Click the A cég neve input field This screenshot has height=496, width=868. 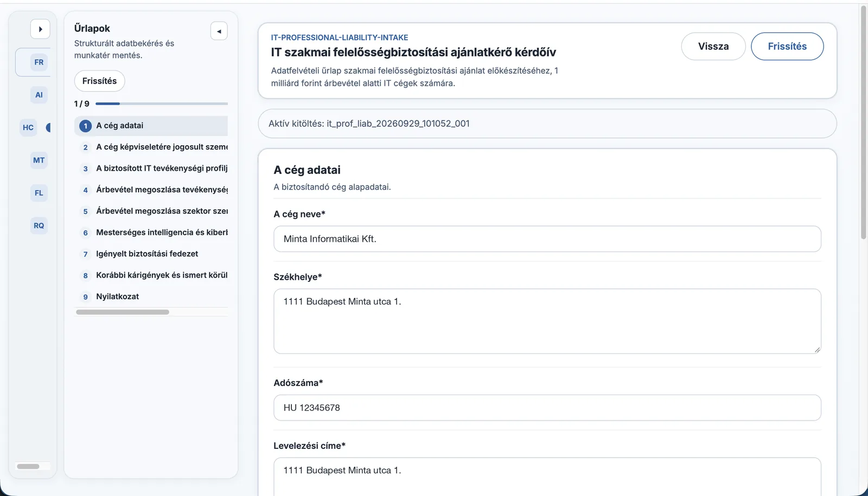click(547, 239)
